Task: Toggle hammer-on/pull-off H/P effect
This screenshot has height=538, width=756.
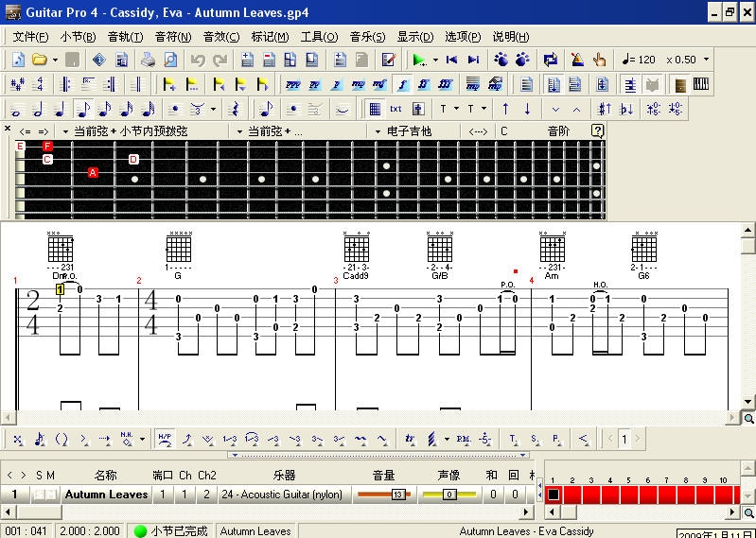Action: (x=165, y=439)
